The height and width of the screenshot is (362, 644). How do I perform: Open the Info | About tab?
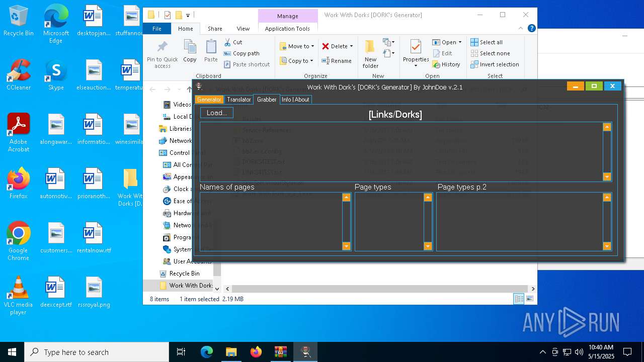[295, 100]
